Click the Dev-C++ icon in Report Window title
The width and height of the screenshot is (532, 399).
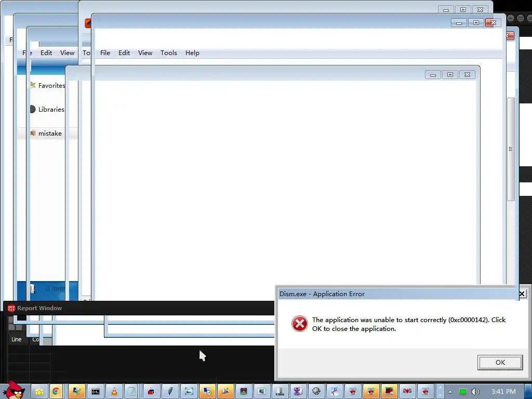[x=11, y=308]
